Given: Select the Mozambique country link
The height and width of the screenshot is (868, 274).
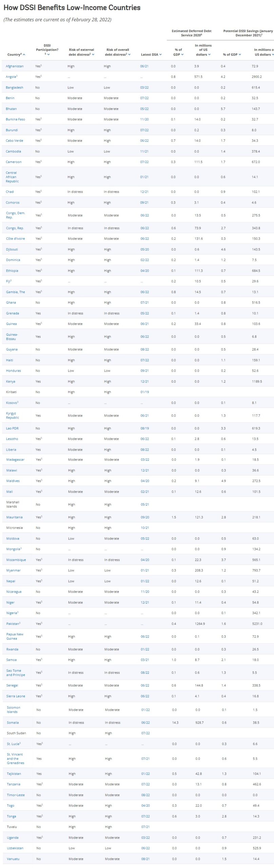Looking at the screenshot, I should tap(16, 560).
